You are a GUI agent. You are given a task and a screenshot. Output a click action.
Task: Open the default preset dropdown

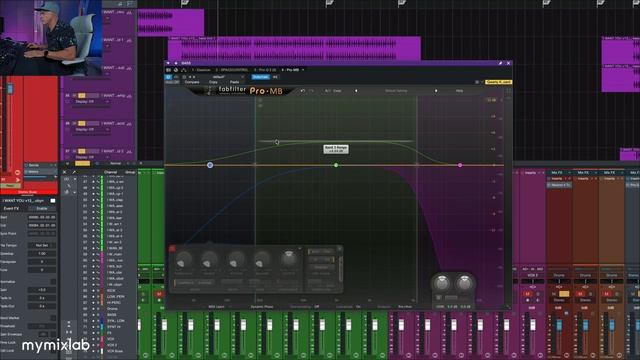[x=228, y=77]
